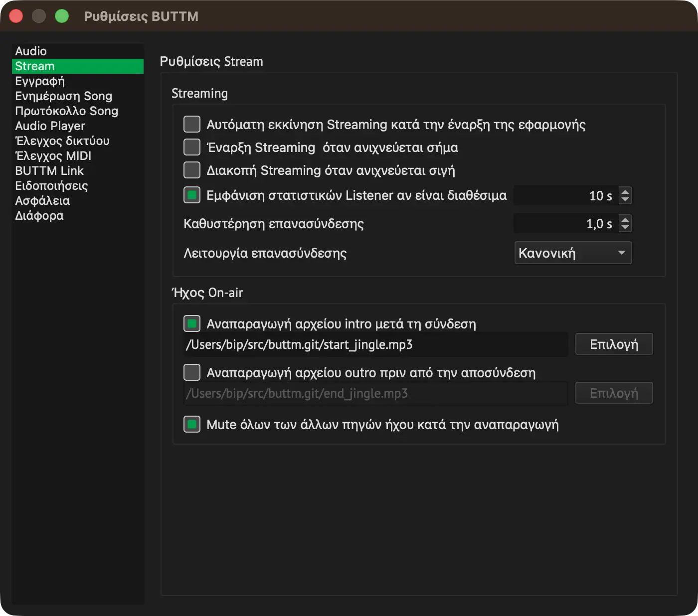Click Επιλογή button for start_jingle.mp3
The width and height of the screenshot is (698, 616).
click(x=614, y=344)
